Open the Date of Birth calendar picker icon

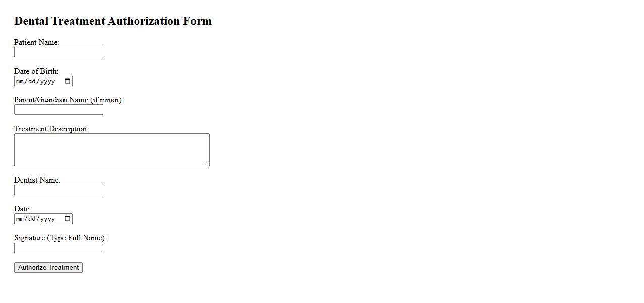[68, 81]
